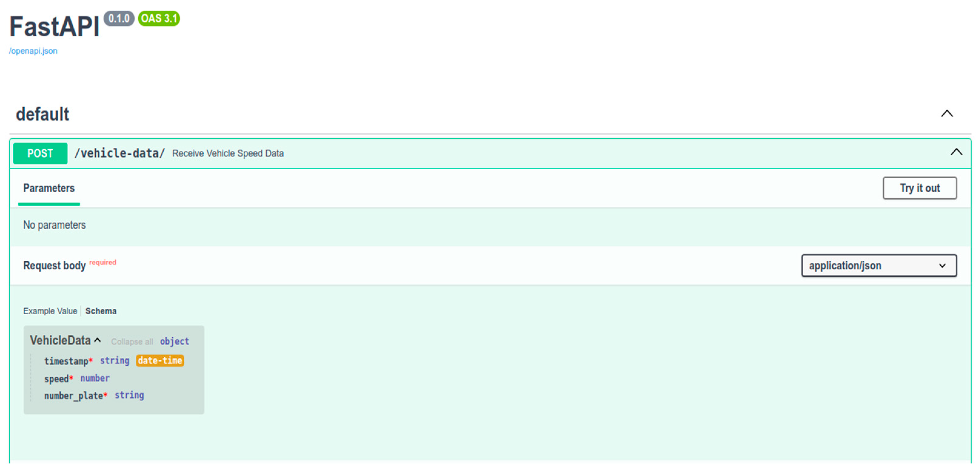Click Receive Vehicle Speed Data summary
Viewport: 980px width, 474px height.
[228, 153]
